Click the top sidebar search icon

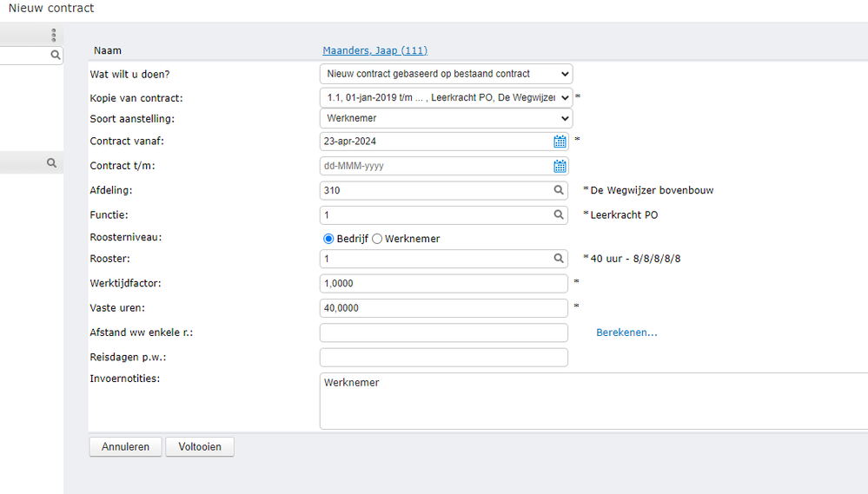[55, 55]
